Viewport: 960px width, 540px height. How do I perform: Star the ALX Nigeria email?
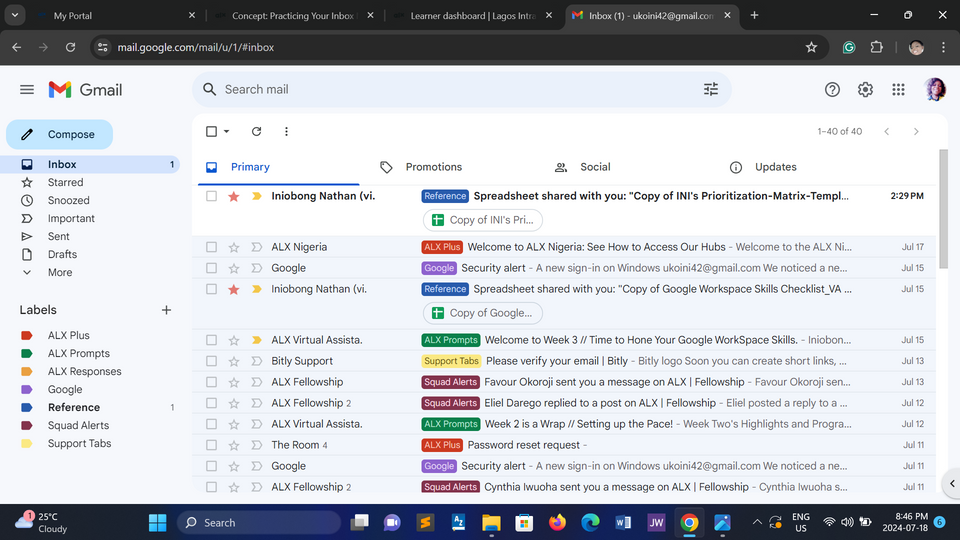[234, 247]
